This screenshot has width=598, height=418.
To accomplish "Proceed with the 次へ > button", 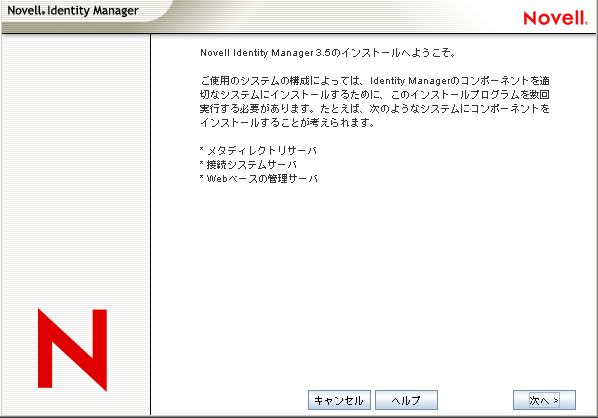I will [x=544, y=400].
